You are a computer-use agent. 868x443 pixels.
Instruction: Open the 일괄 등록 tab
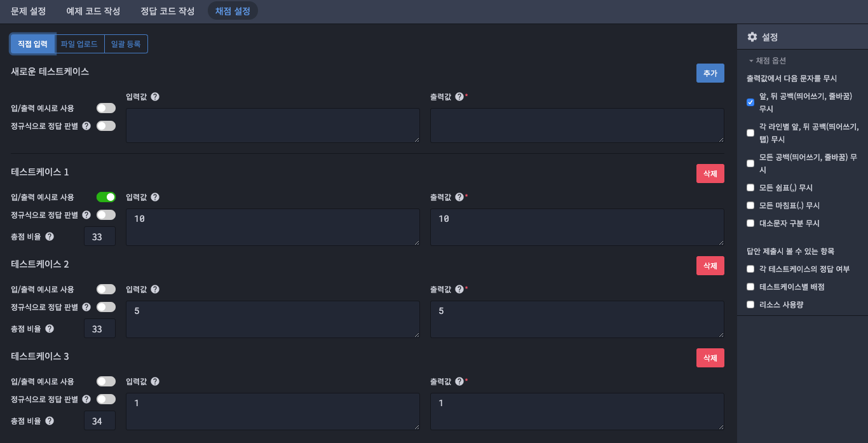[126, 44]
